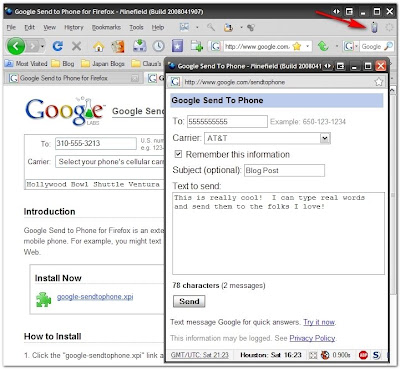Click main page To field with 310-555-3213
This screenshot has height=369, width=400.
(96, 143)
